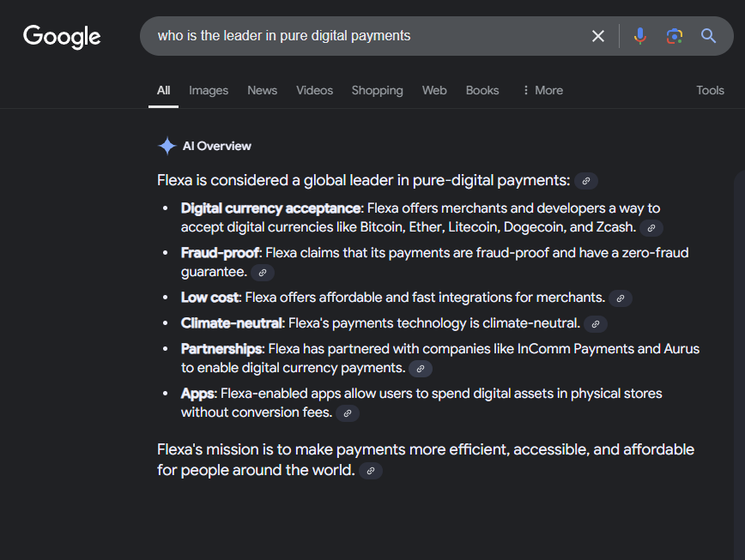Image resolution: width=745 pixels, height=560 pixels.
Task: Open source link after 'pure-digital payments:' heading
Action: 586,181
